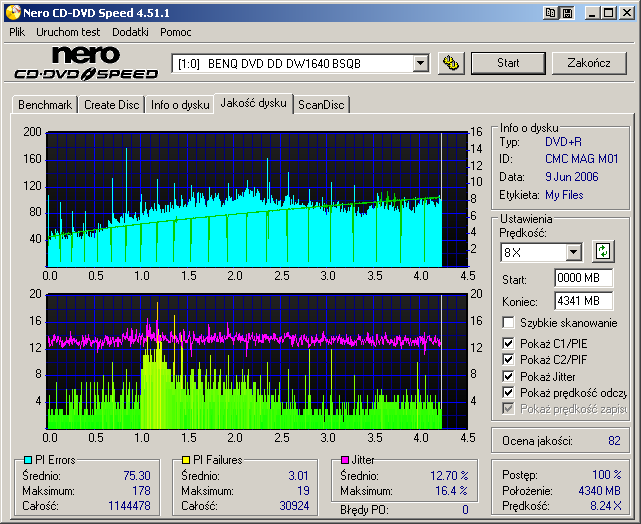Click the drive options icon beside Start
The height and width of the screenshot is (524, 641).
(x=451, y=63)
